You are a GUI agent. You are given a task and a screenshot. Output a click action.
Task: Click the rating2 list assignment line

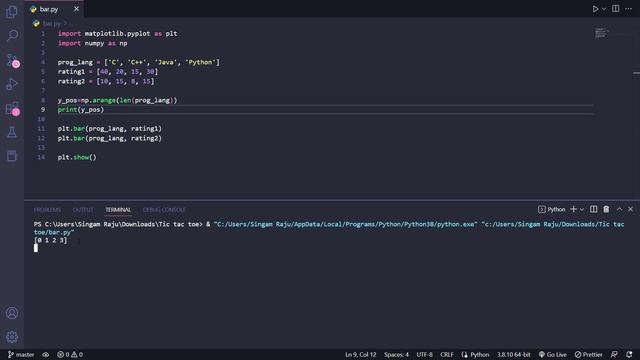click(x=106, y=81)
